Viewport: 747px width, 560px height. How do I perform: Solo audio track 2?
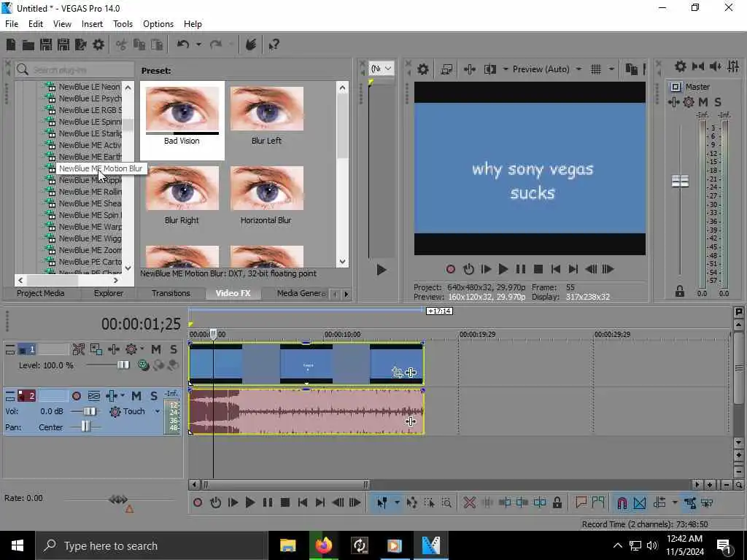coord(153,396)
